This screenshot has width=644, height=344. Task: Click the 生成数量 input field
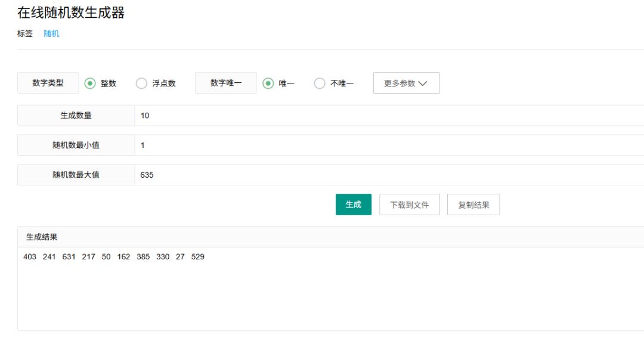[x=389, y=115]
